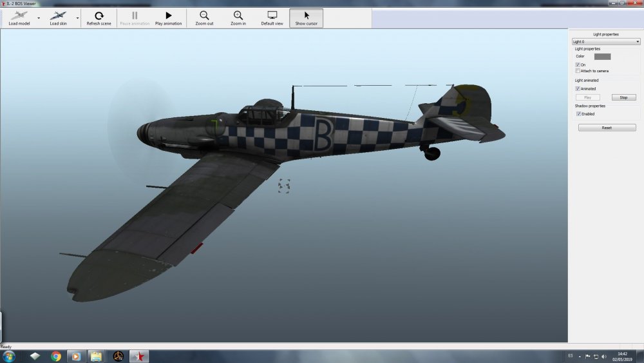
Task: Expand the Load skin dropdown arrow
Action: pyautogui.click(x=78, y=18)
